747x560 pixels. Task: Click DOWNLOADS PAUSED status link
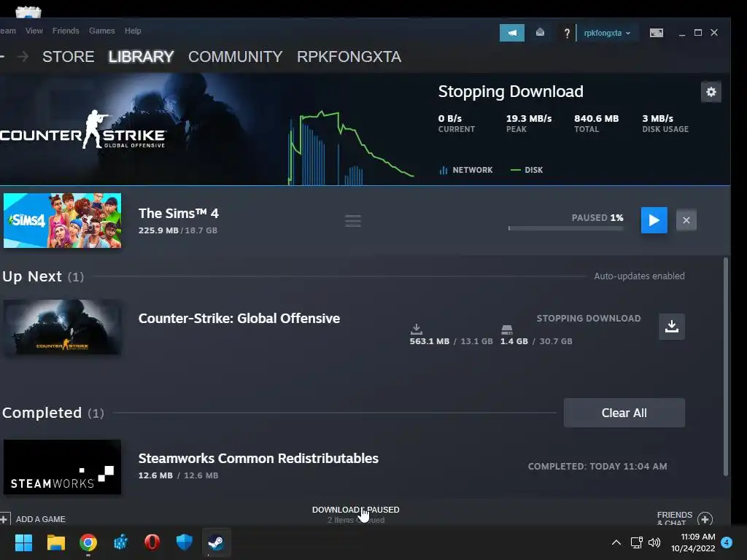pyautogui.click(x=356, y=510)
